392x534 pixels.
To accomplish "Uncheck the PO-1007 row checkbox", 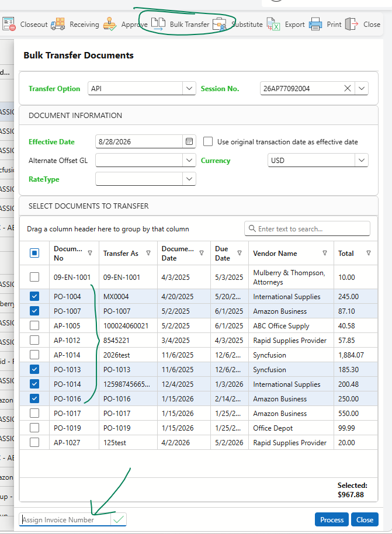I will [34, 311].
